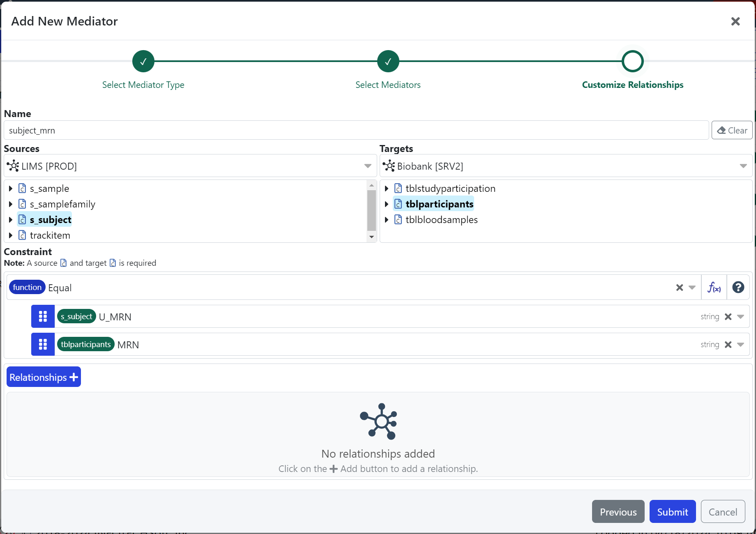The image size is (756, 534).
Task: Close the Add New Mediator dialog
Action: [x=735, y=21]
